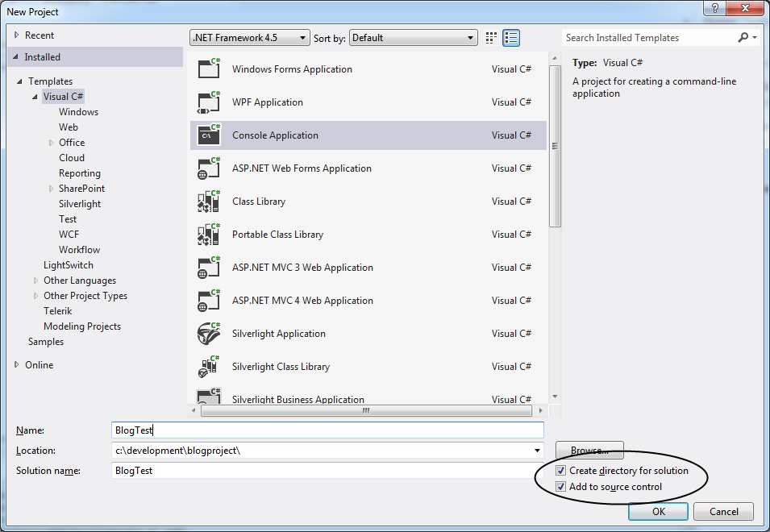The image size is (770, 532).
Task: Click the template list vertical scrollbar thumb
Action: click(555, 146)
